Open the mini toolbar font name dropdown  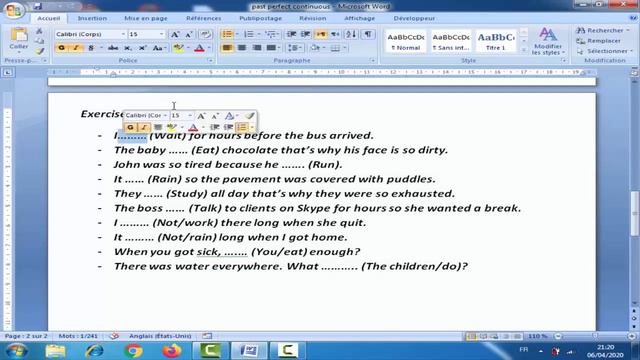(x=165, y=116)
